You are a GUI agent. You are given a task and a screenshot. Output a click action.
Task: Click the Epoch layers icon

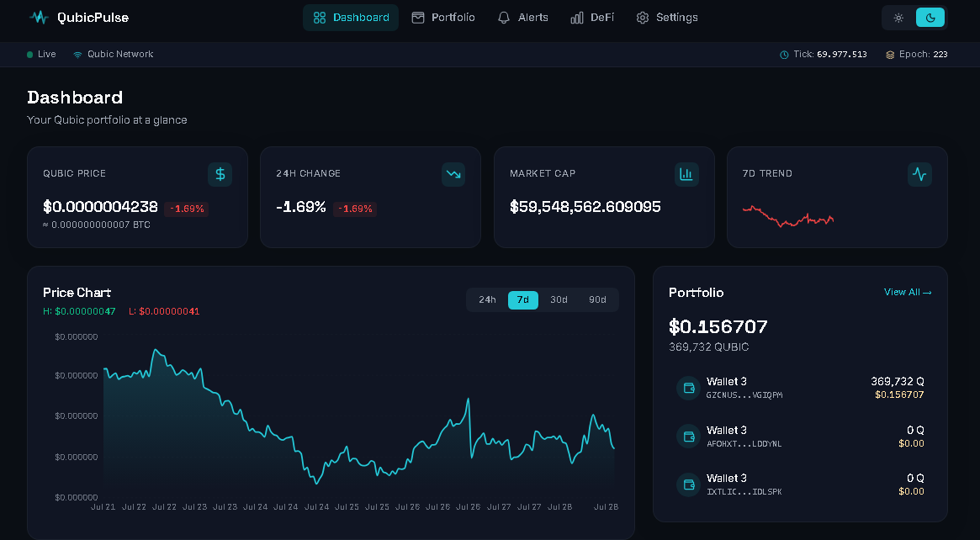click(x=890, y=55)
